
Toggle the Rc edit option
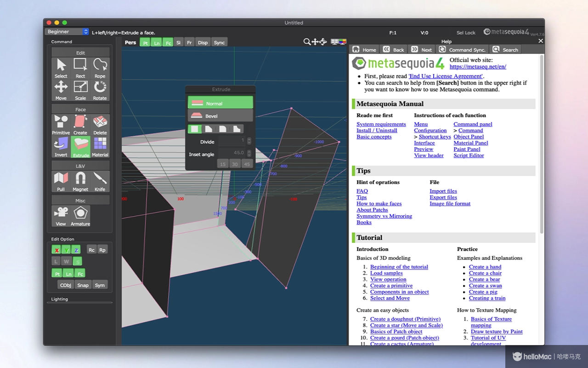tap(91, 250)
